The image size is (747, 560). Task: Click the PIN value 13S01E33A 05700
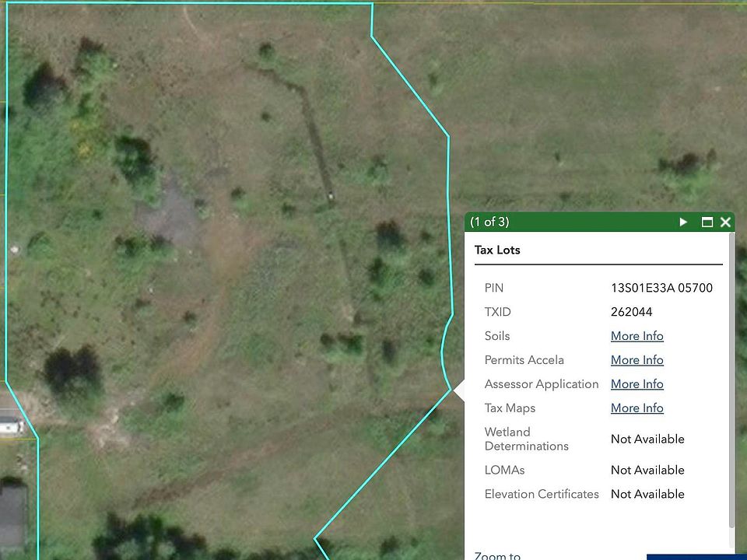point(661,288)
